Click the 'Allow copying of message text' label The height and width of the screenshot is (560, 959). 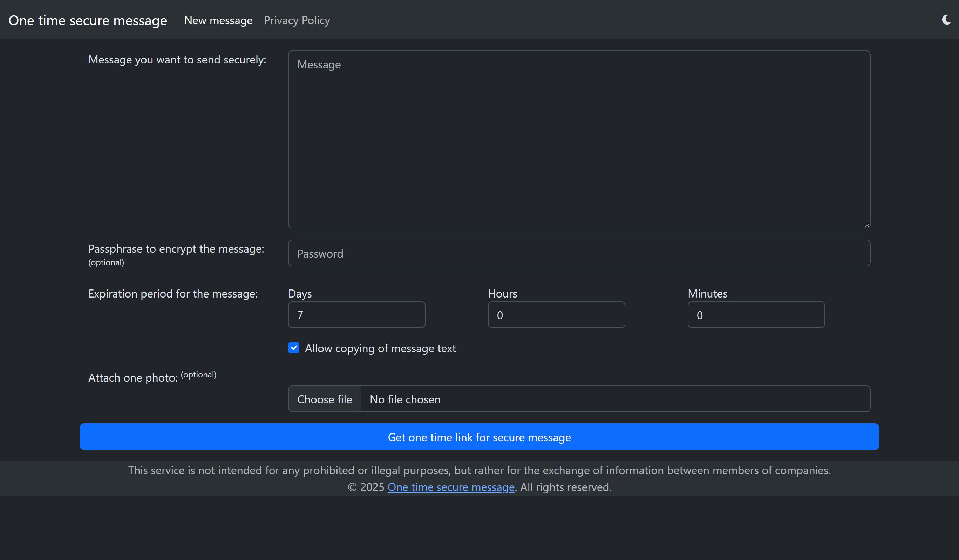tap(380, 348)
